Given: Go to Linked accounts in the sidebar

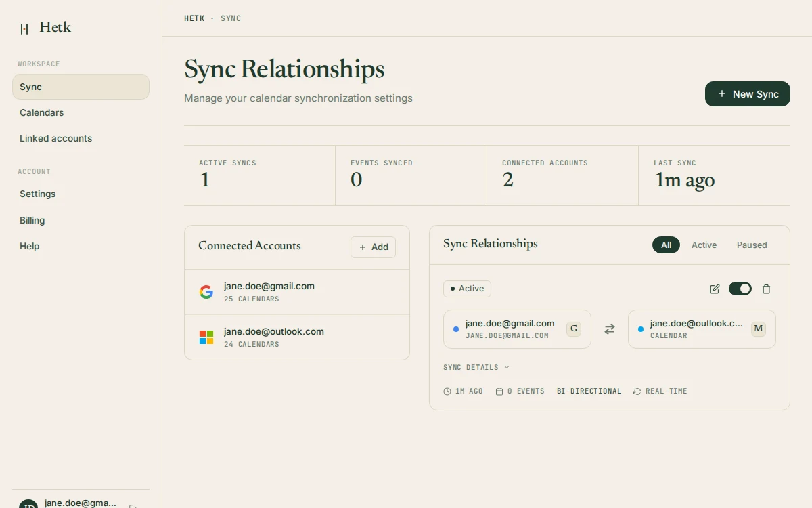Looking at the screenshot, I should (81, 138).
